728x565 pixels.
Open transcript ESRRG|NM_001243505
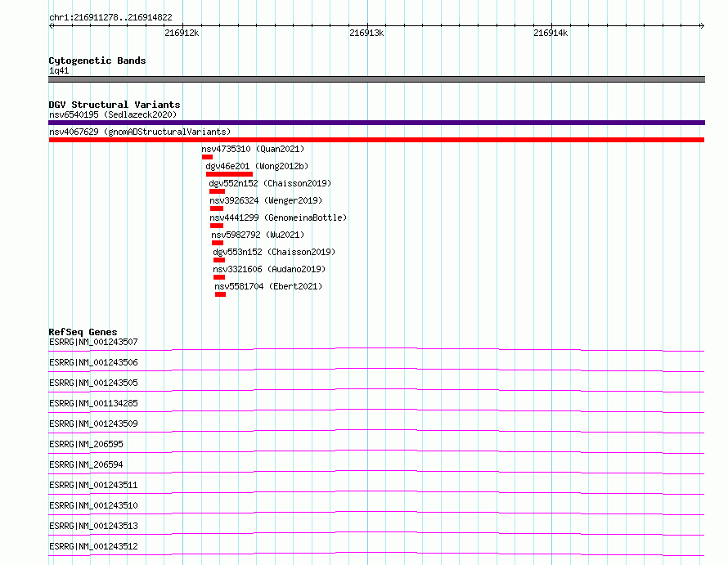tap(93, 383)
